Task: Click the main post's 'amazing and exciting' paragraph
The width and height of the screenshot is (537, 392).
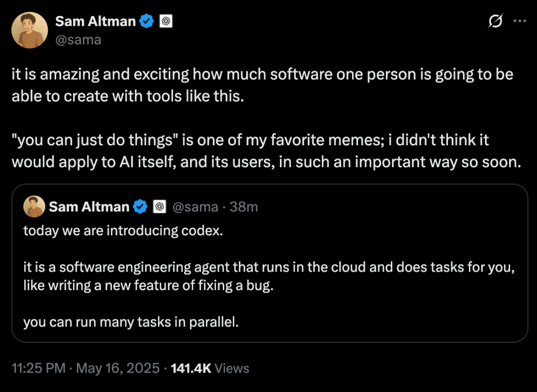Action: coord(263,85)
